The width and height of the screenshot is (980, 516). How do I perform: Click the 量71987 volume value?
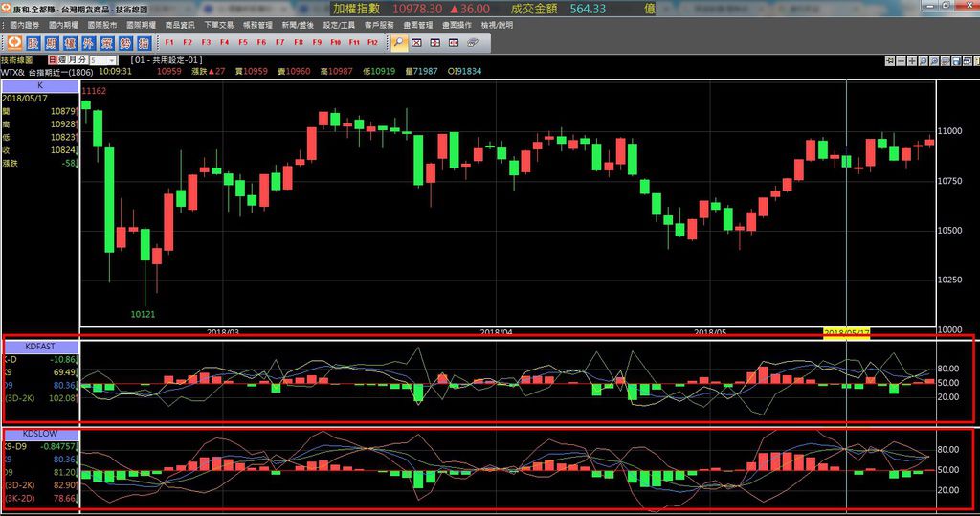pos(421,71)
